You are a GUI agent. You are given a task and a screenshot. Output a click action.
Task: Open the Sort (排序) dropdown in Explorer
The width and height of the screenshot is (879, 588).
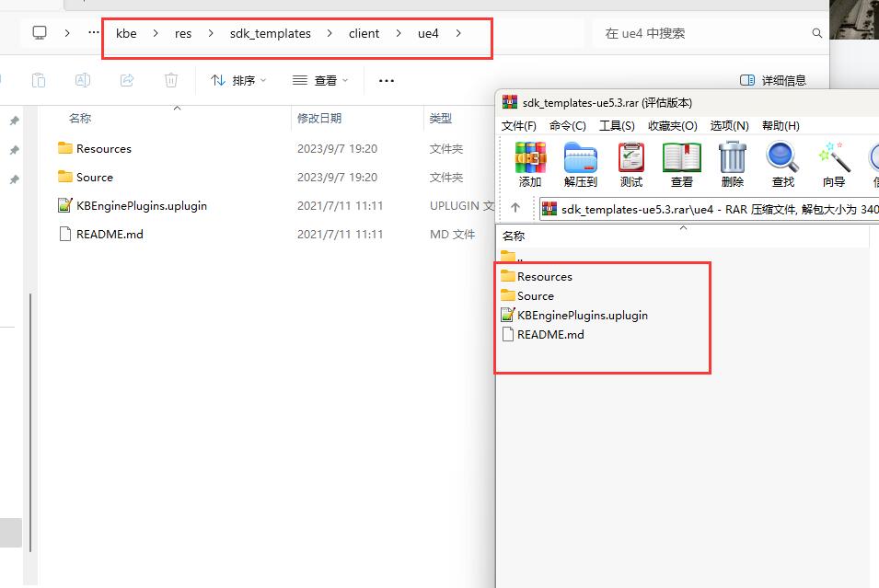pyautogui.click(x=238, y=80)
